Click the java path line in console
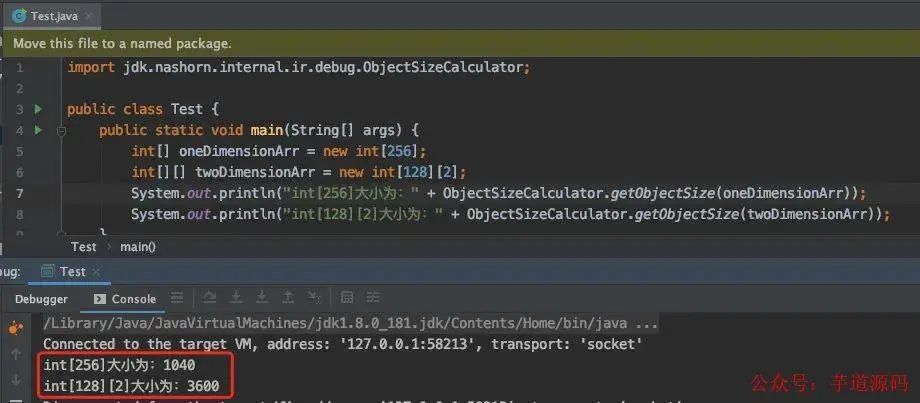920x403 pixels. tap(351, 323)
